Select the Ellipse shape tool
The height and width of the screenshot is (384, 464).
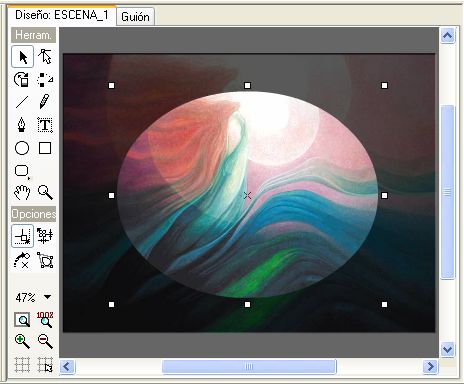[x=22, y=148]
